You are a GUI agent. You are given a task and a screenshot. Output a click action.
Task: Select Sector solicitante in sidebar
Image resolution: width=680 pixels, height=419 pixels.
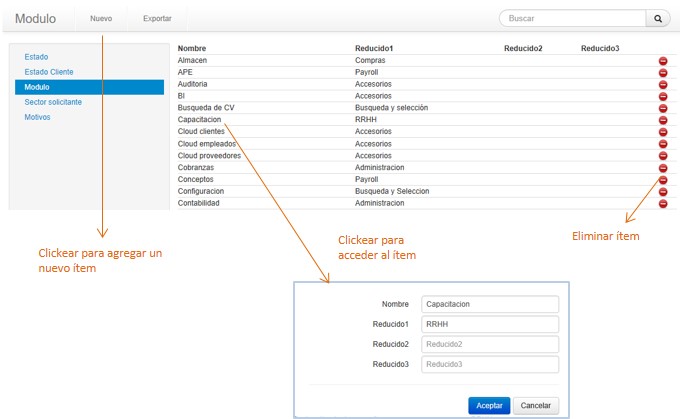click(53, 102)
